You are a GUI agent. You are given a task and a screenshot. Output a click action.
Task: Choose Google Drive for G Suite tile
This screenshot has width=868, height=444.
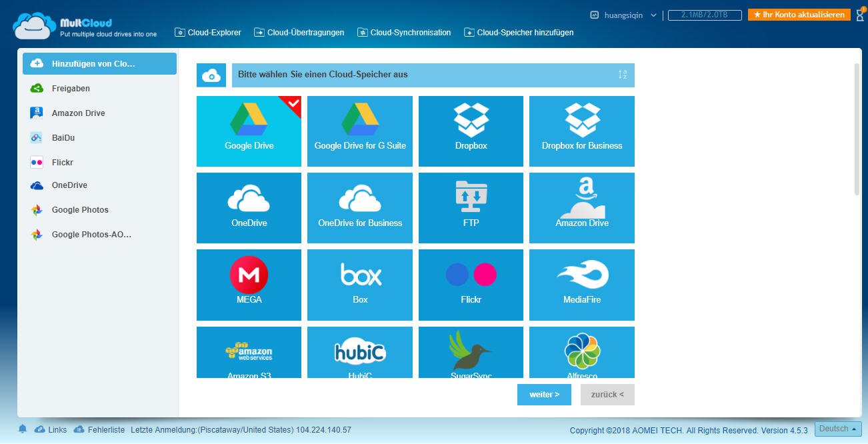click(x=360, y=131)
